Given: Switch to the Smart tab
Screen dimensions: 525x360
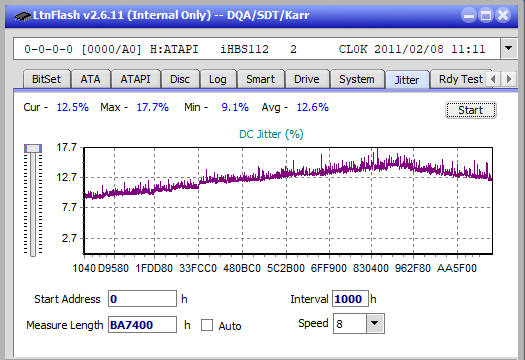Looking at the screenshot, I should (260, 79).
